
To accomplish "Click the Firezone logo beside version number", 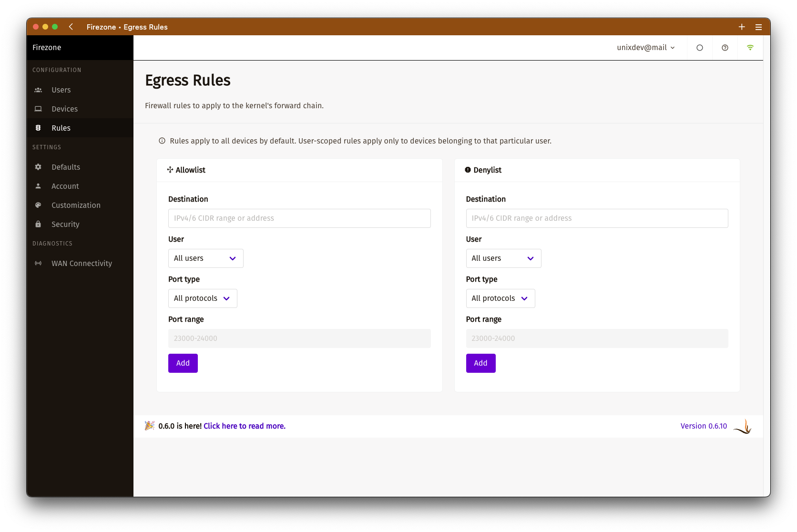I will tap(742, 426).
